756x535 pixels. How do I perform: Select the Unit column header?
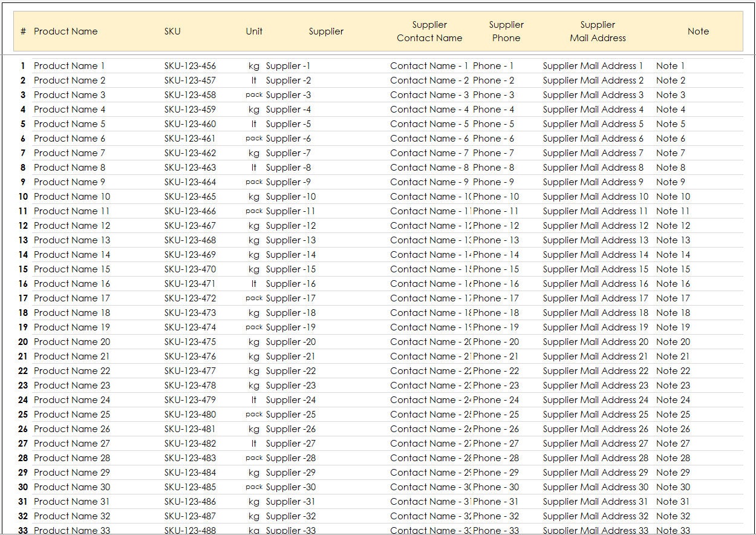(254, 31)
